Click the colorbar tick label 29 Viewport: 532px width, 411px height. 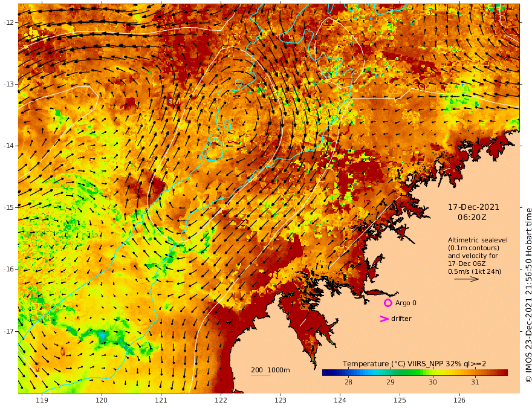point(391,382)
